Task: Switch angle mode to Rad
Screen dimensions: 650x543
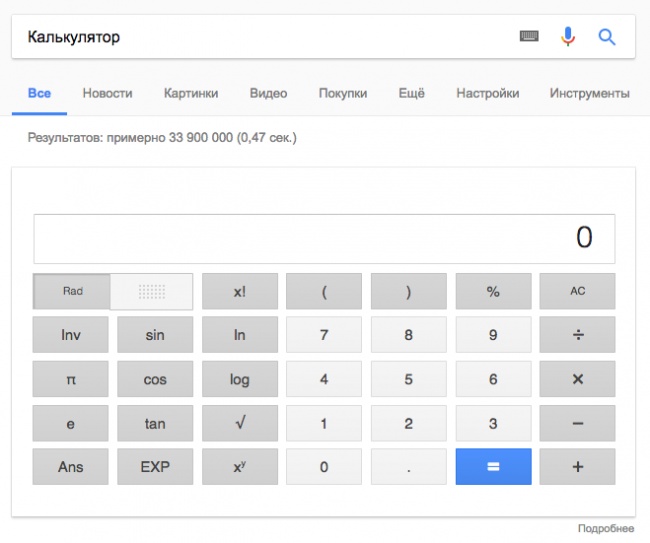Action: point(72,291)
